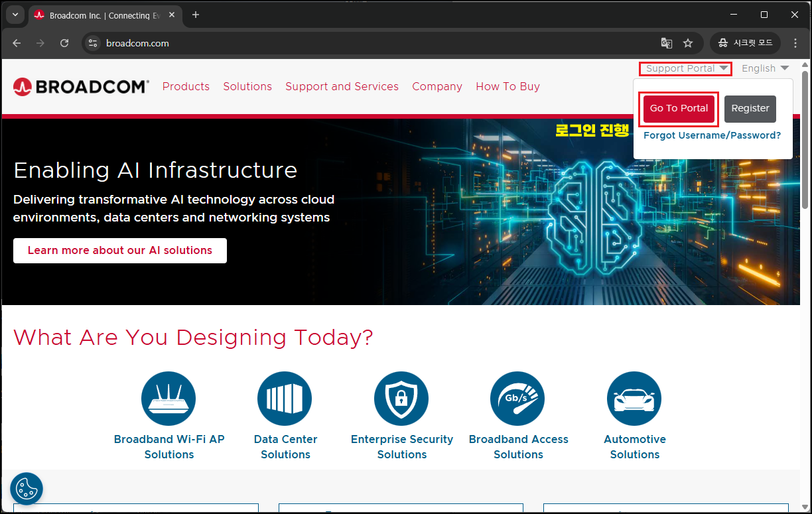Open the cookie settings icon
Viewport: 812px width, 514px height.
(27, 489)
